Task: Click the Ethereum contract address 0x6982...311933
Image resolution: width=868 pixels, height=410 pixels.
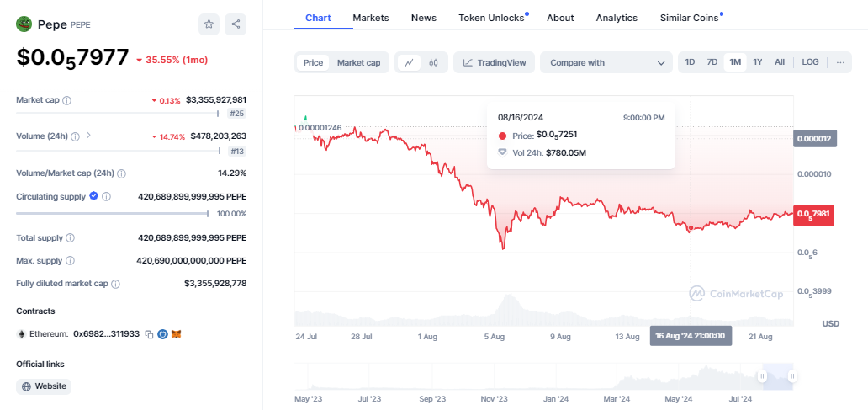Action: [x=106, y=334]
